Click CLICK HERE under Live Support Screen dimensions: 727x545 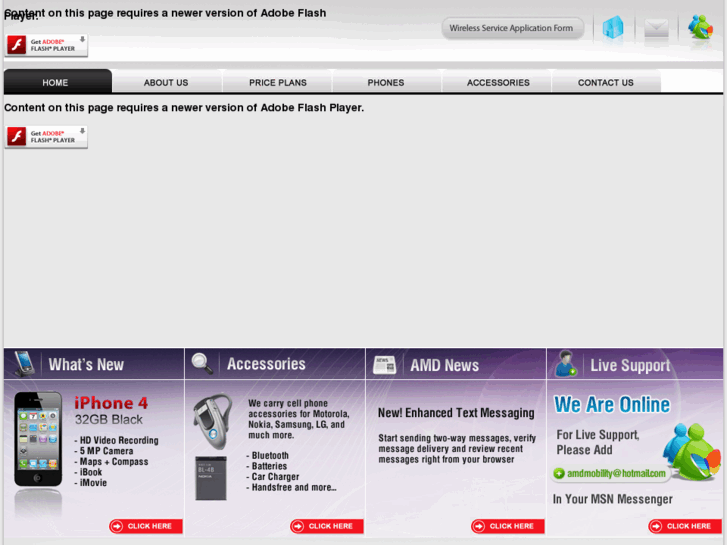pyautogui.click(x=685, y=526)
